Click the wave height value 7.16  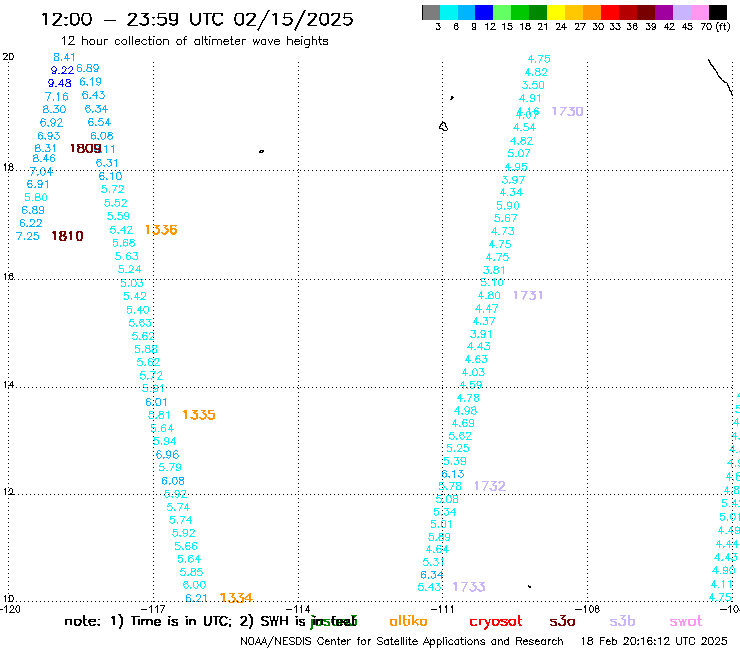pos(57,97)
